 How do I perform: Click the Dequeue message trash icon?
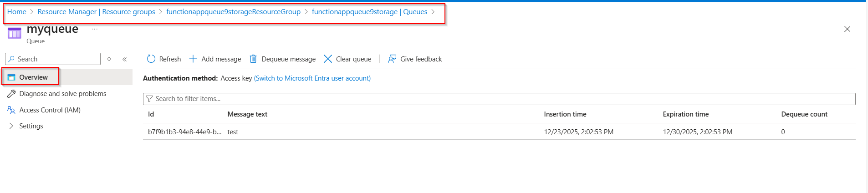[x=253, y=59]
